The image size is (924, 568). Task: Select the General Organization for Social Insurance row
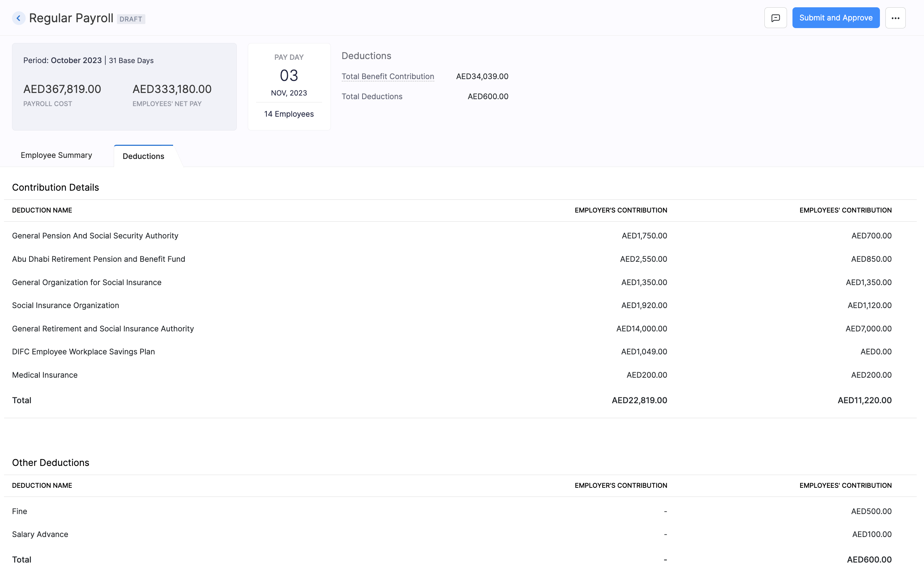coord(86,282)
